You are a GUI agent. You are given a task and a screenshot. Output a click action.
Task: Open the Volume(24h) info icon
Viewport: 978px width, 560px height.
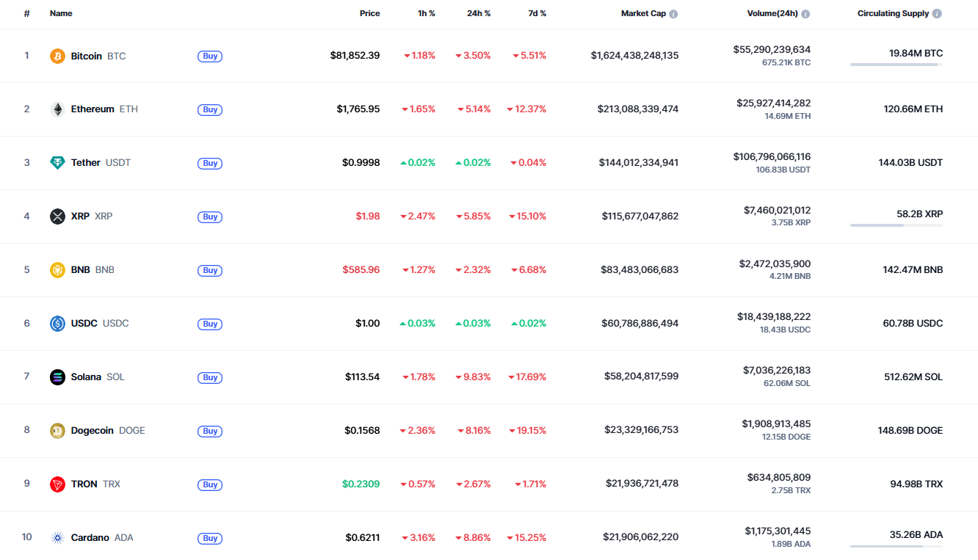pos(805,14)
